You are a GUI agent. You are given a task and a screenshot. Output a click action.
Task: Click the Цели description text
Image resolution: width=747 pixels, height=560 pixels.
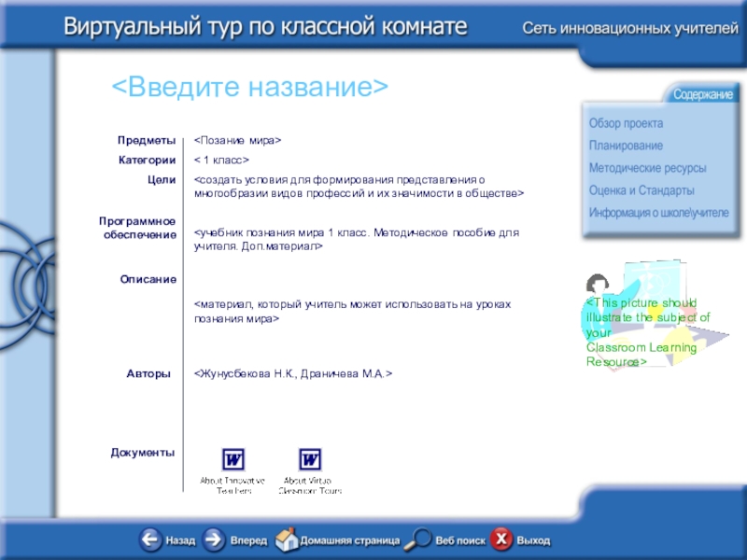(x=359, y=186)
